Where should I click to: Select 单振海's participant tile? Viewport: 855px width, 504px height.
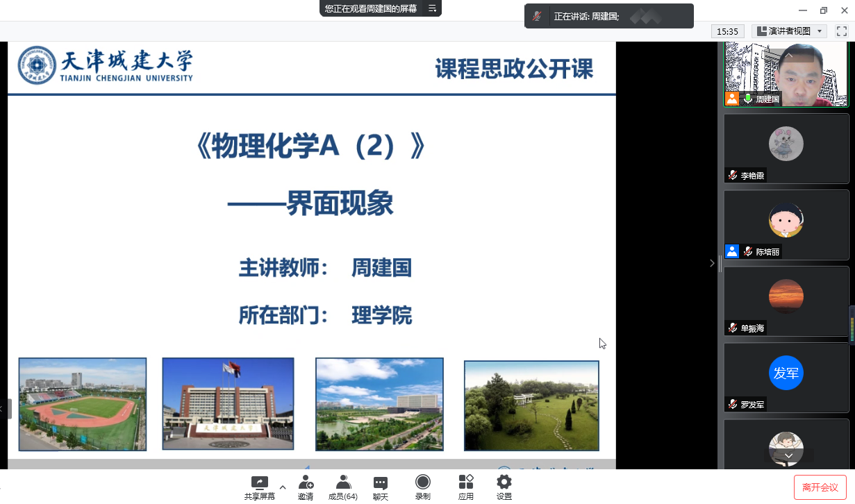(786, 301)
